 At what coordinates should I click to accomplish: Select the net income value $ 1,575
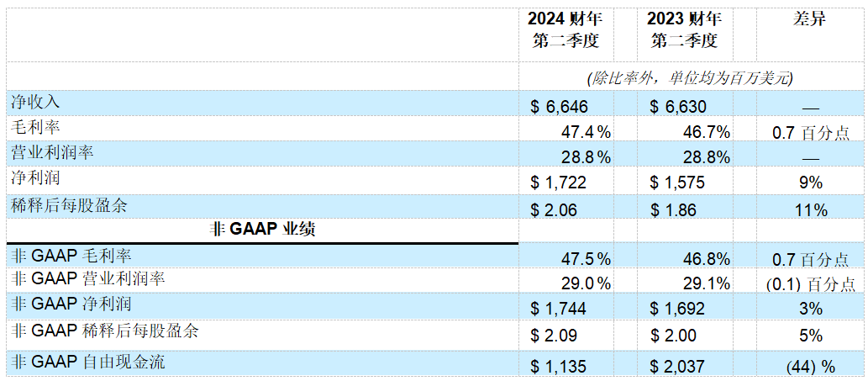click(x=678, y=183)
